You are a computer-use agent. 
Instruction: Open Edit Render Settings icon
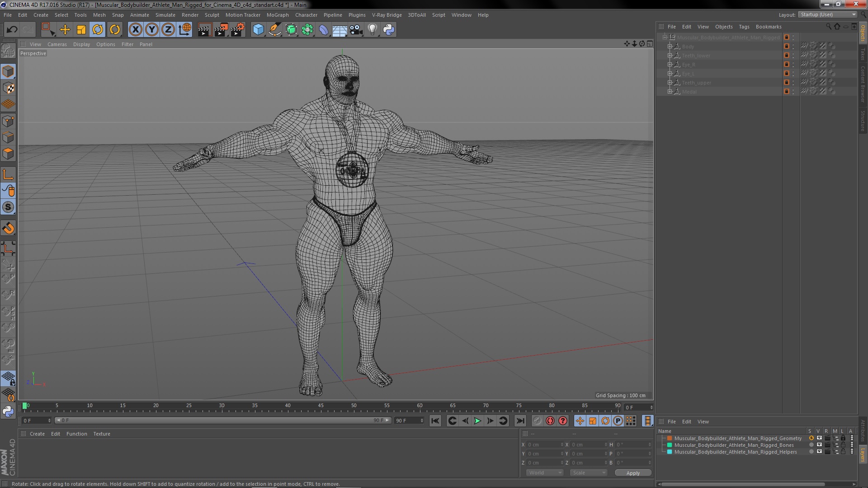[238, 30]
